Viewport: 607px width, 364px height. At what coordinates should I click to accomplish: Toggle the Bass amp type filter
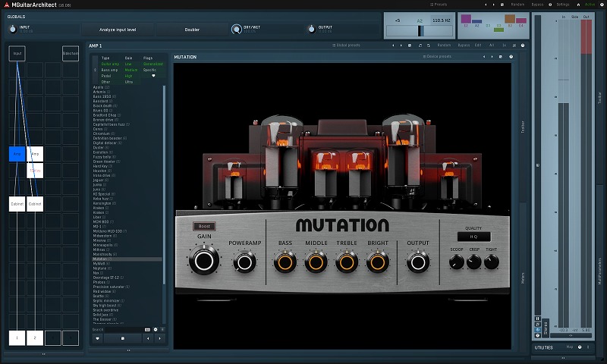click(110, 70)
